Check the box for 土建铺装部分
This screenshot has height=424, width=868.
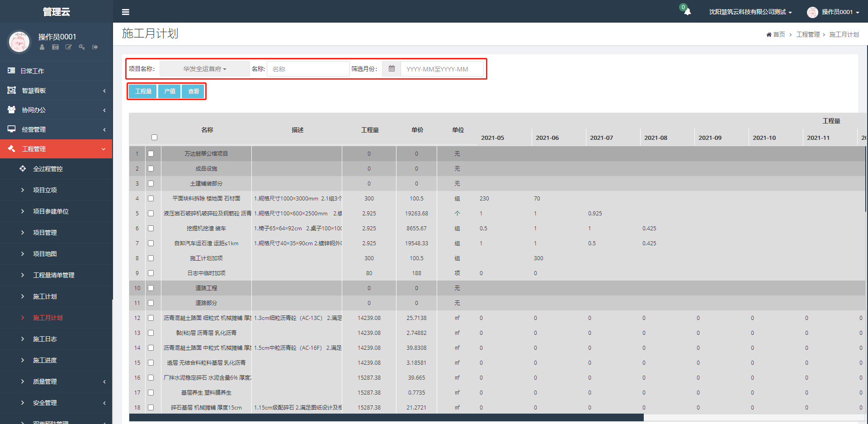pyautogui.click(x=151, y=184)
